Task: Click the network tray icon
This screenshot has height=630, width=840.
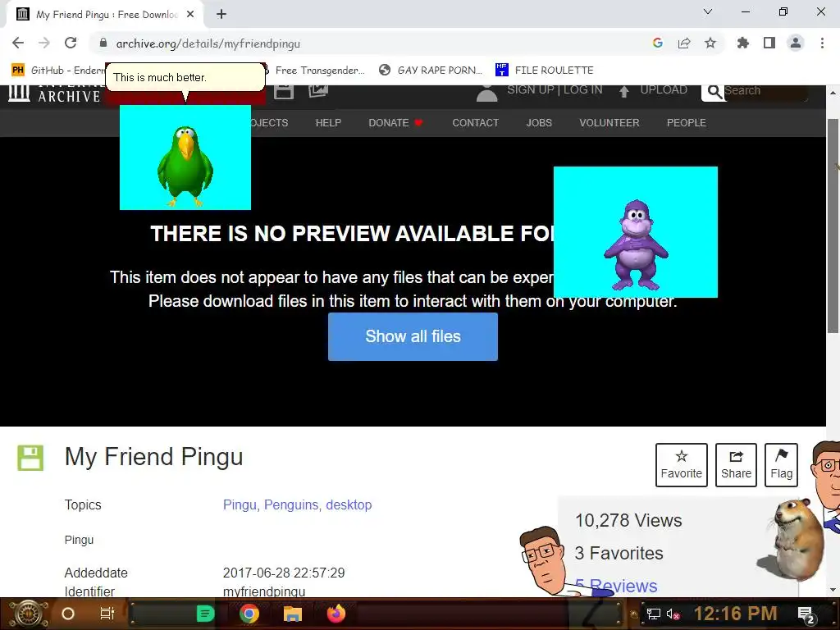Action: (x=654, y=614)
